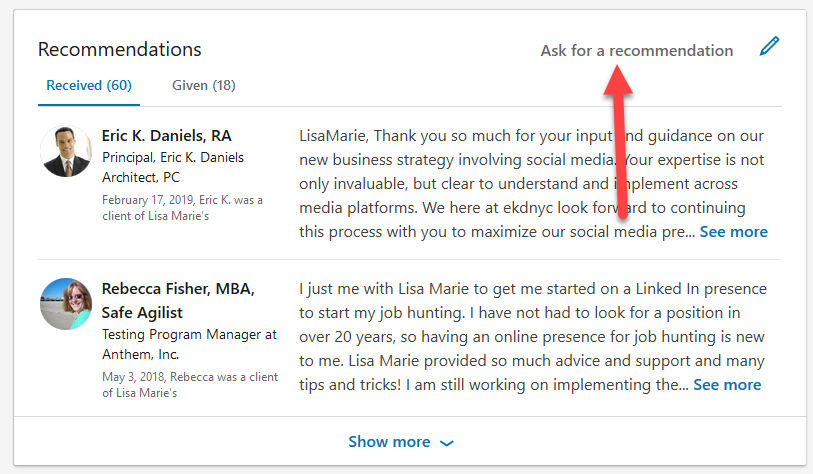Click Rebecca's recommendation text about job hunting
Viewport: 813px width, 474px height.
532,337
